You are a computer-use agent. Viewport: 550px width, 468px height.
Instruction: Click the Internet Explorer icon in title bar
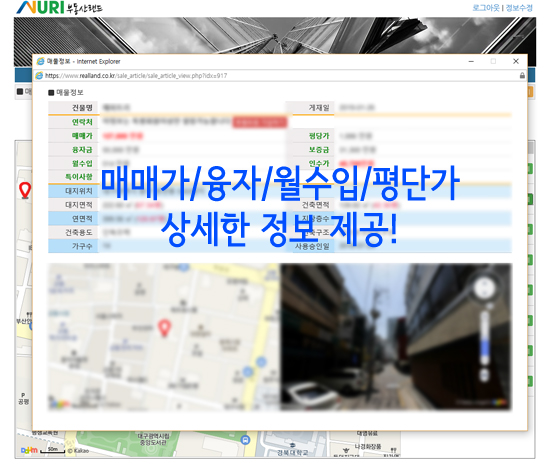tap(41, 61)
